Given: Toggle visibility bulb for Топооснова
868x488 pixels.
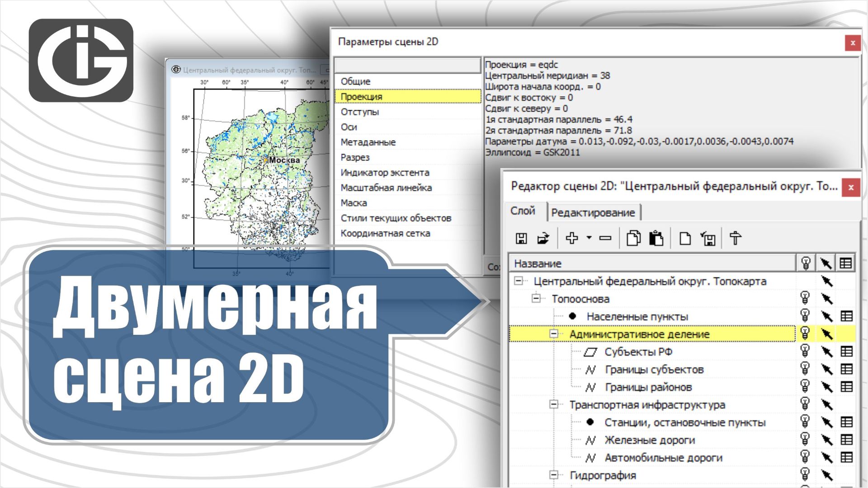Looking at the screenshot, I should [x=805, y=298].
